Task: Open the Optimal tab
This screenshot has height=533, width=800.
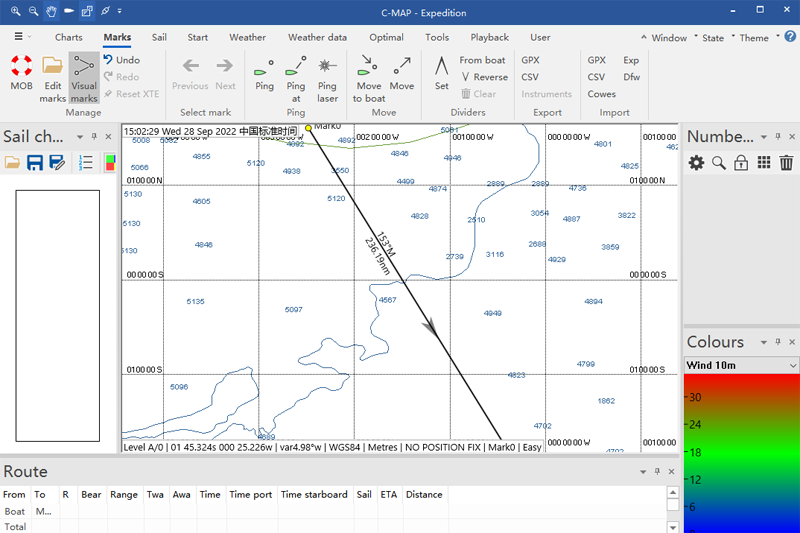Action: click(x=386, y=37)
